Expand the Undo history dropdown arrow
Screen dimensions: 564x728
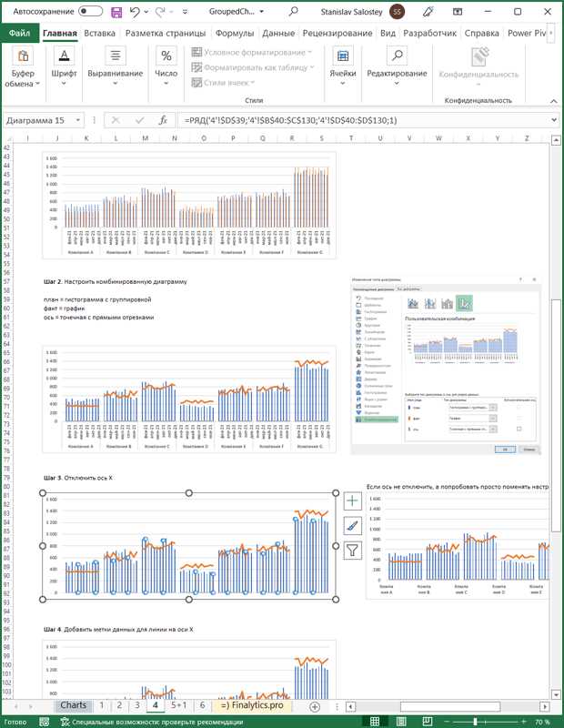(x=146, y=12)
